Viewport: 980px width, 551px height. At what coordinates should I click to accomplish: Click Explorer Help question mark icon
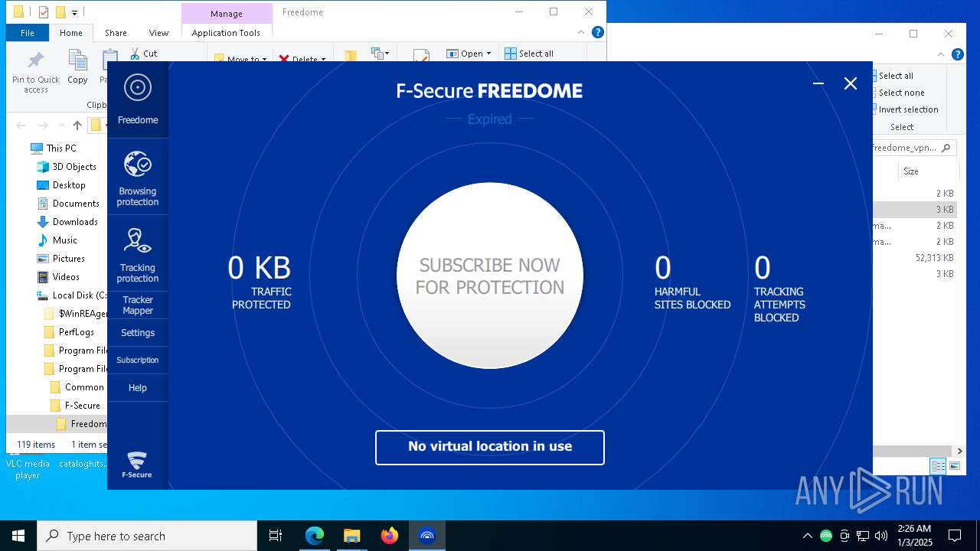point(598,32)
